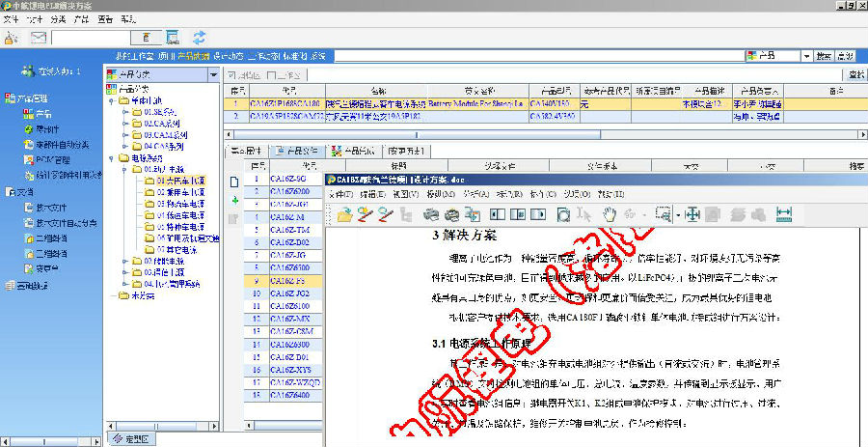
Task: Expand the 01.SE系列 tree node
Action: click(125, 111)
